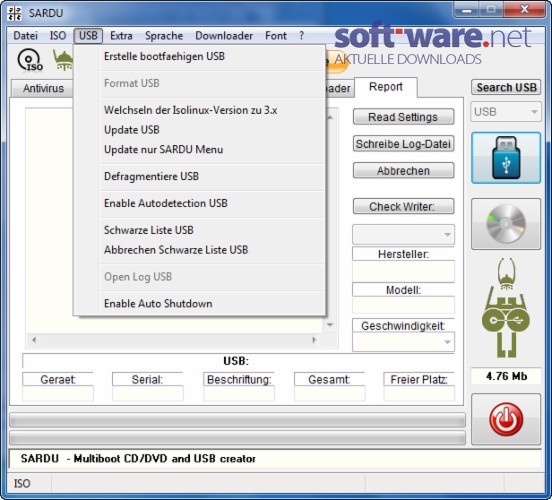
Task: Click the ISO status bar entry
Action: (22, 483)
